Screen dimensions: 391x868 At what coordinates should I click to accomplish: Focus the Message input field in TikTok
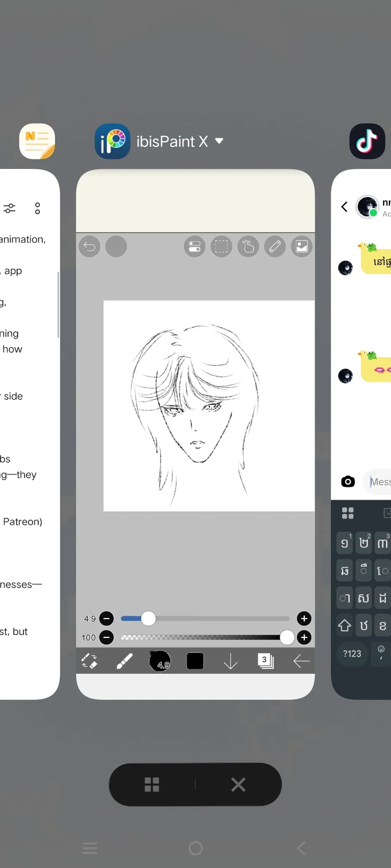point(377,482)
